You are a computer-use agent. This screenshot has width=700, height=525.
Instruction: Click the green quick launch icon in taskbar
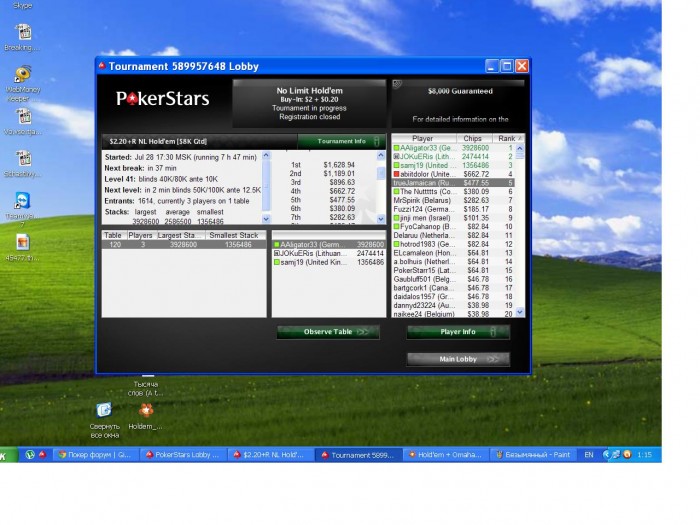(x=30, y=454)
